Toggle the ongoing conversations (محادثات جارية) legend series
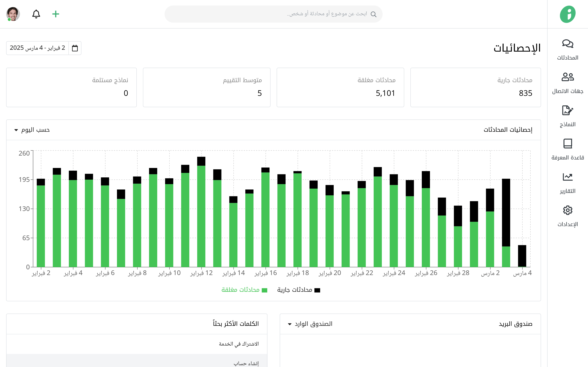Image resolution: width=588 pixels, height=367 pixels. [299, 290]
